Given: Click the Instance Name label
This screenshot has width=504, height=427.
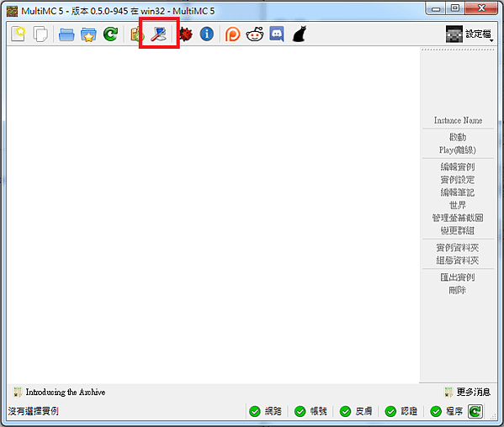Looking at the screenshot, I should 458,120.
